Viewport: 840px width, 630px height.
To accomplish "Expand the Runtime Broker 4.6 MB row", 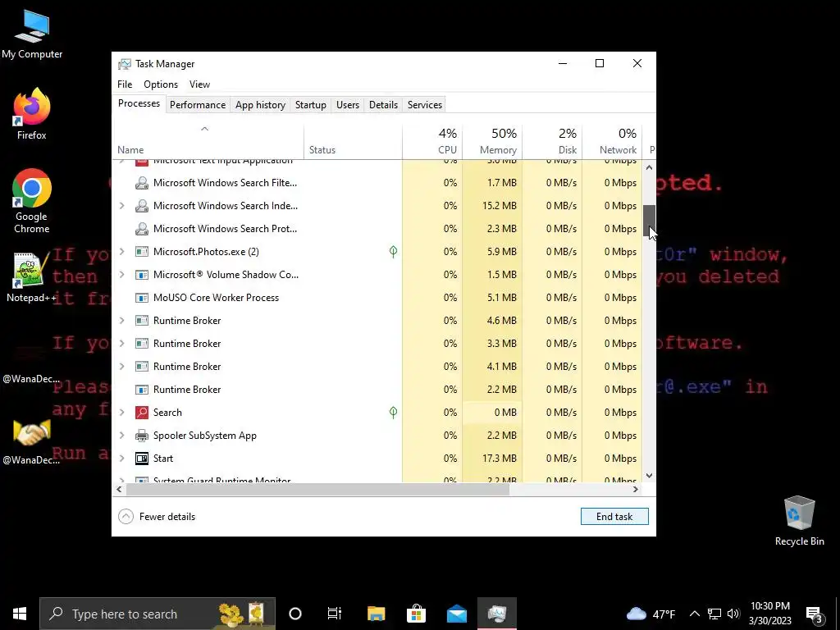I will [x=121, y=321].
